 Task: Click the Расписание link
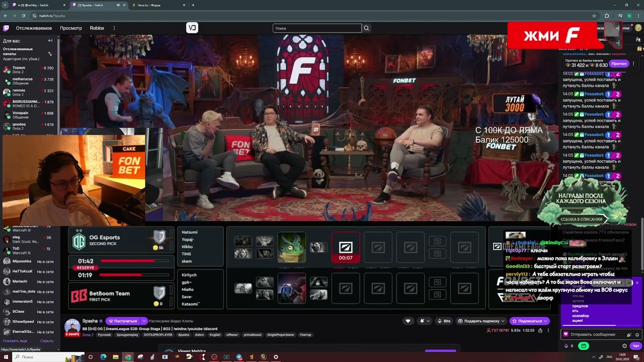159,321
